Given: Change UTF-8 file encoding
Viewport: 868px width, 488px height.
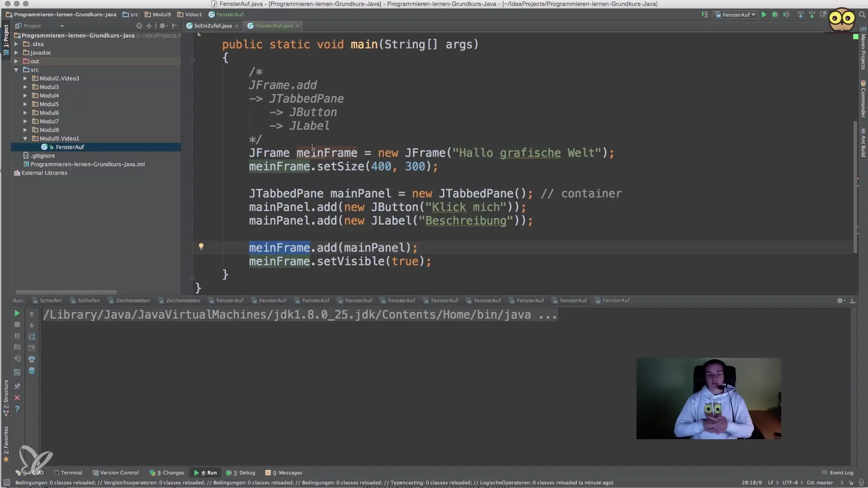Looking at the screenshot, I should pos(792,483).
